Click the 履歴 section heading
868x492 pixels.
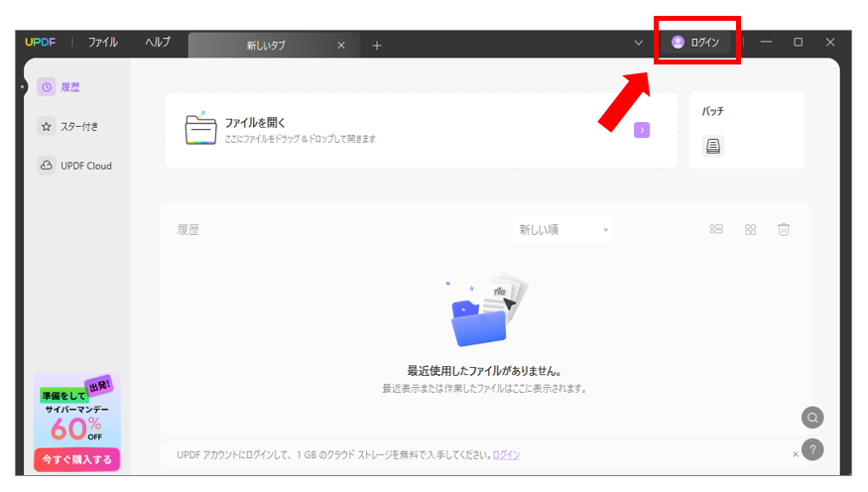pyautogui.click(x=188, y=230)
